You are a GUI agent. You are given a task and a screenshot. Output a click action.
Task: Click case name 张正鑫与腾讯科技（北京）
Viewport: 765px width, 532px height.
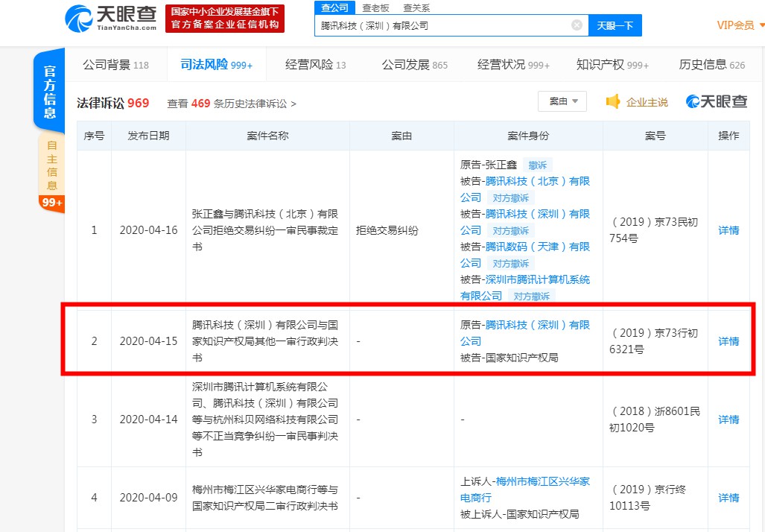pyautogui.click(x=265, y=230)
